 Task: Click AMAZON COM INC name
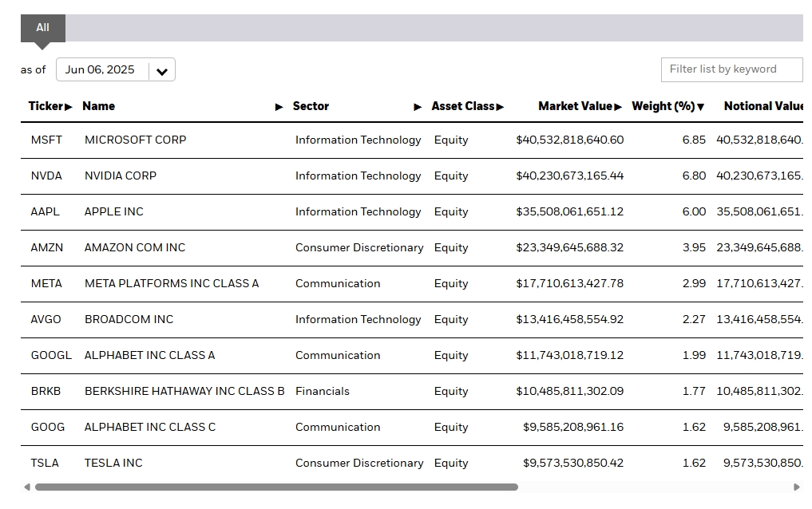[x=135, y=248]
